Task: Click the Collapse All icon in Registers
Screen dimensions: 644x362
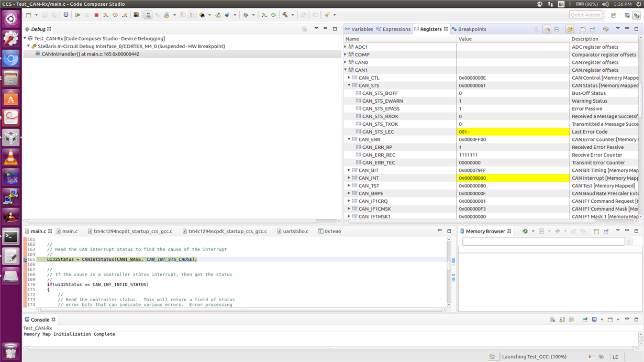Action: point(557,29)
